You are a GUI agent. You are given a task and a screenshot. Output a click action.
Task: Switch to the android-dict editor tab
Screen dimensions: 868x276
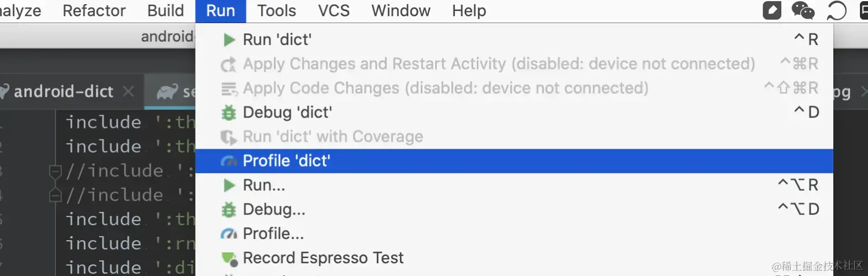coord(64,91)
